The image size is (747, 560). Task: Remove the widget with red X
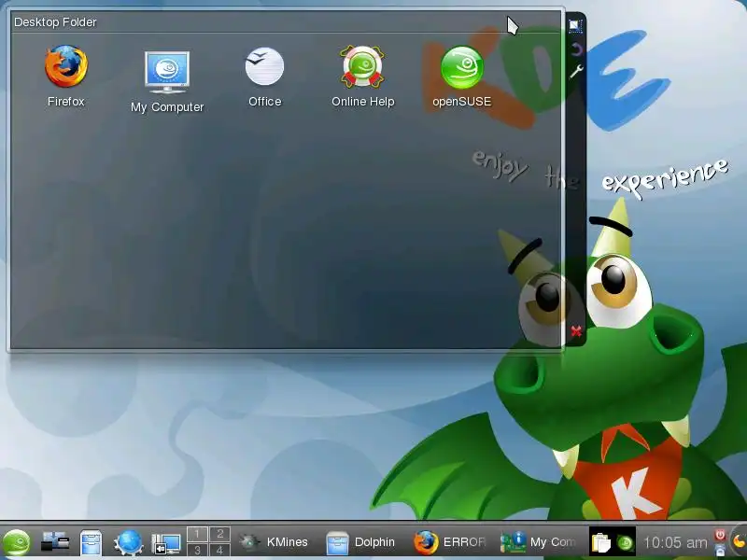tap(576, 331)
